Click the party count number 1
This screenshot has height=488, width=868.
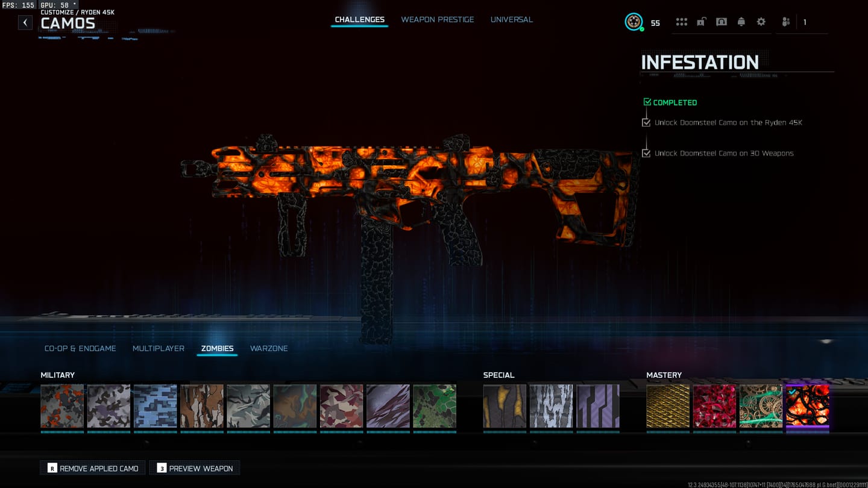click(805, 23)
